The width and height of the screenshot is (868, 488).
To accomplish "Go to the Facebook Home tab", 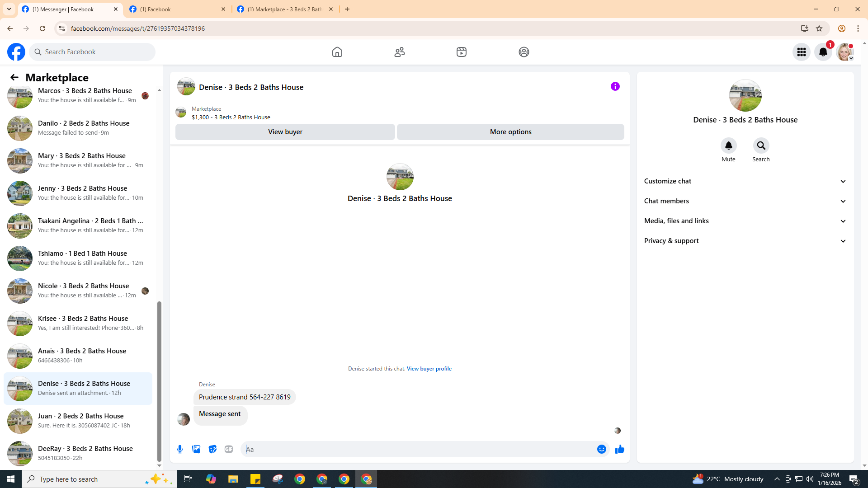I will (x=337, y=52).
